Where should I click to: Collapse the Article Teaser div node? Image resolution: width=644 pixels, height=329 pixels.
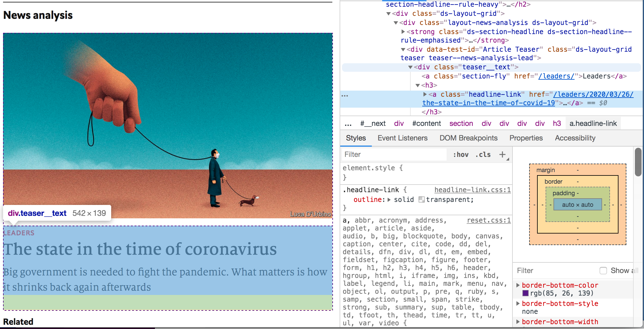(x=403, y=50)
